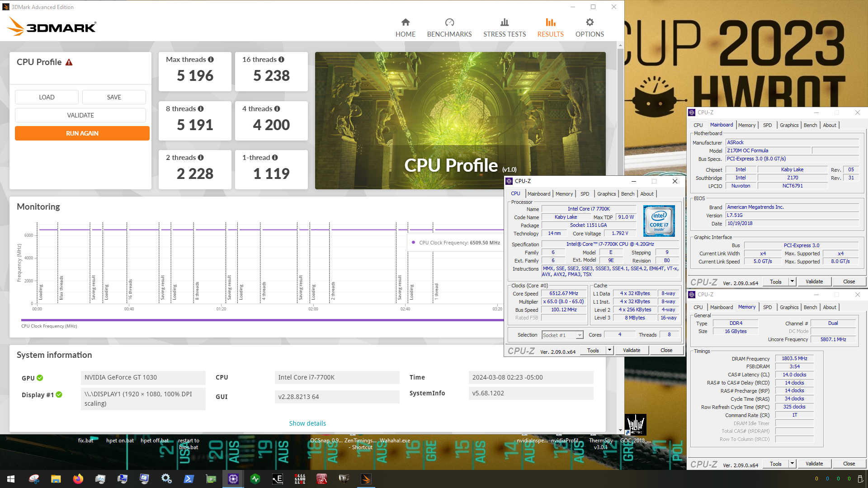The width and height of the screenshot is (868, 488).
Task: Open the Tools dropdown arrow in the CPU-Z Mainboard window
Action: (x=792, y=282)
